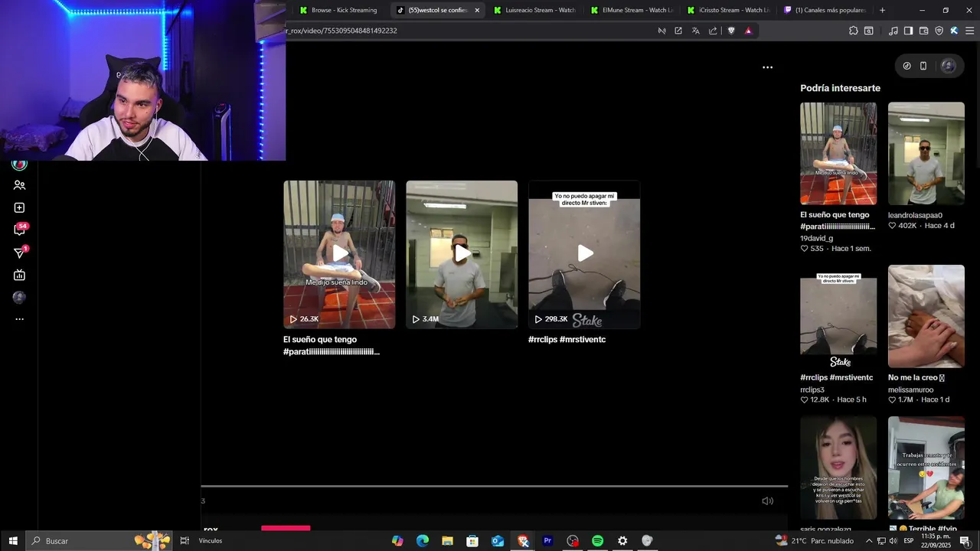
Task: Open the top-right profile avatar
Action: 948,66
